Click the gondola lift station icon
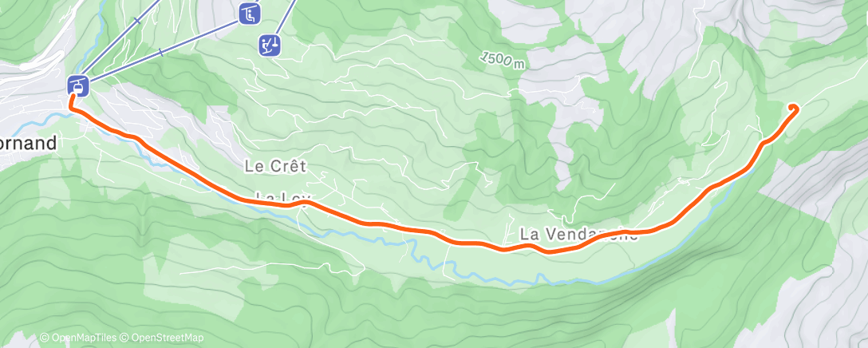 (x=78, y=85)
